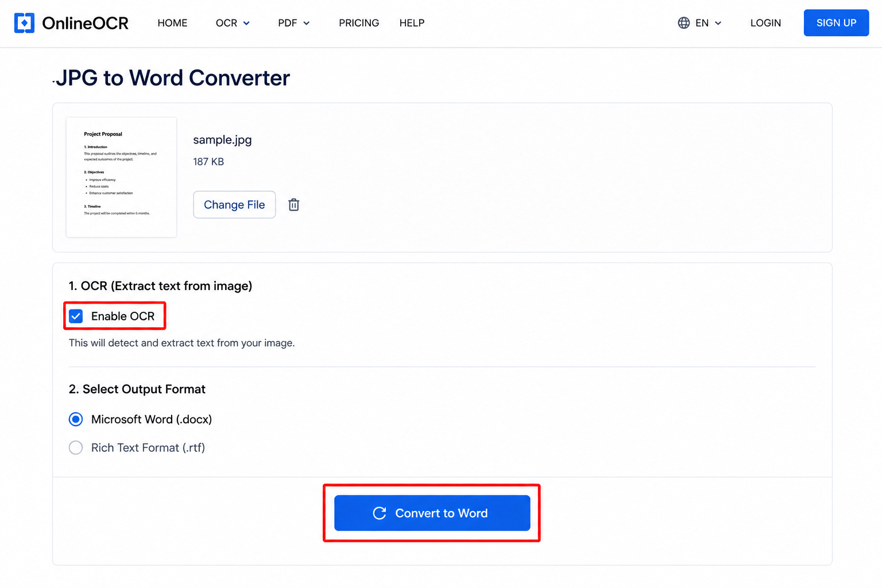882x588 pixels.
Task: Click Convert to Word button
Action: [x=432, y=513]
